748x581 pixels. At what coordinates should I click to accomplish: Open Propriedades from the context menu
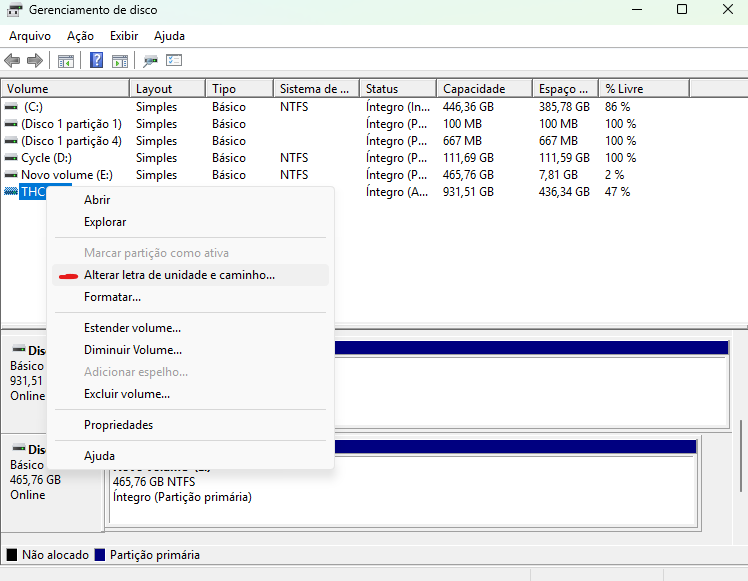pyautogui.click(x=190, y=425)
